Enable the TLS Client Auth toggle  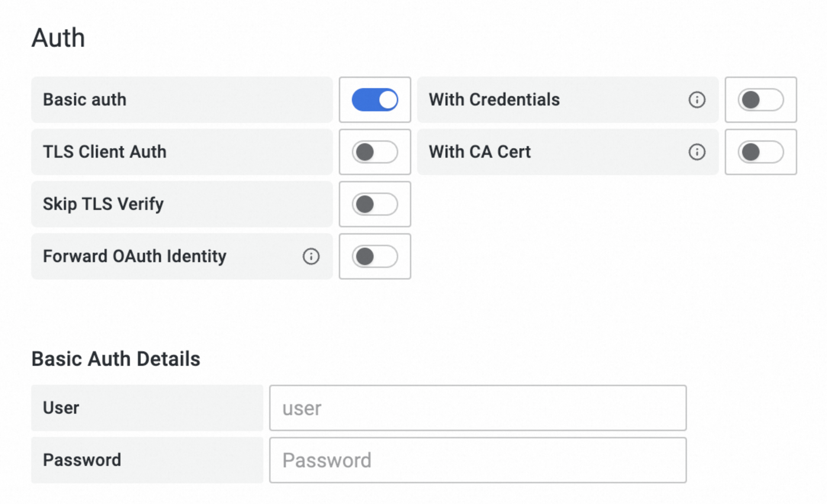click(x=375, y=152)
